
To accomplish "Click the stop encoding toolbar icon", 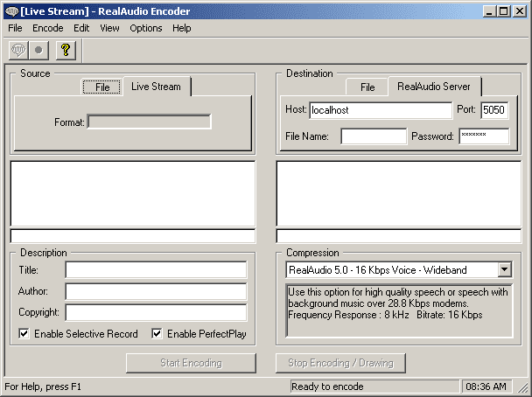I will pos(39,50).
